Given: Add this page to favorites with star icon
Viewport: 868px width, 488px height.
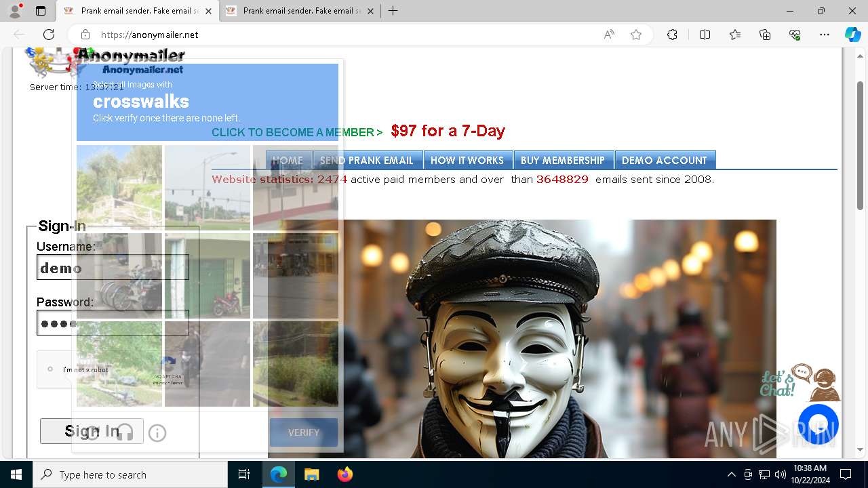Looking at the screenshot, I should click(x=636, y=35).
